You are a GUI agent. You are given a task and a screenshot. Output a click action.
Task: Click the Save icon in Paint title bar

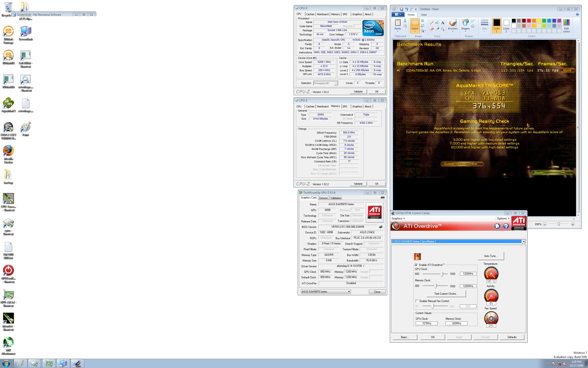pyautogui.click(x=401, y=9)
